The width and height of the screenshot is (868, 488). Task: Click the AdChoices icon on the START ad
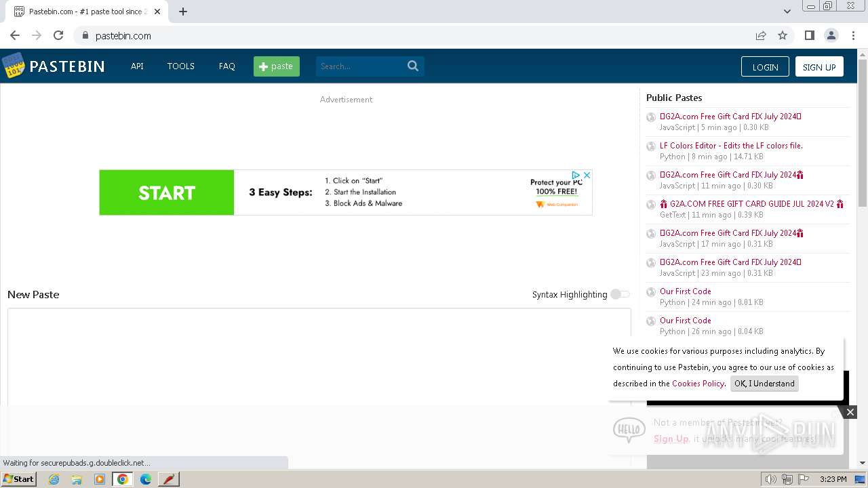(x=576, y=175)
